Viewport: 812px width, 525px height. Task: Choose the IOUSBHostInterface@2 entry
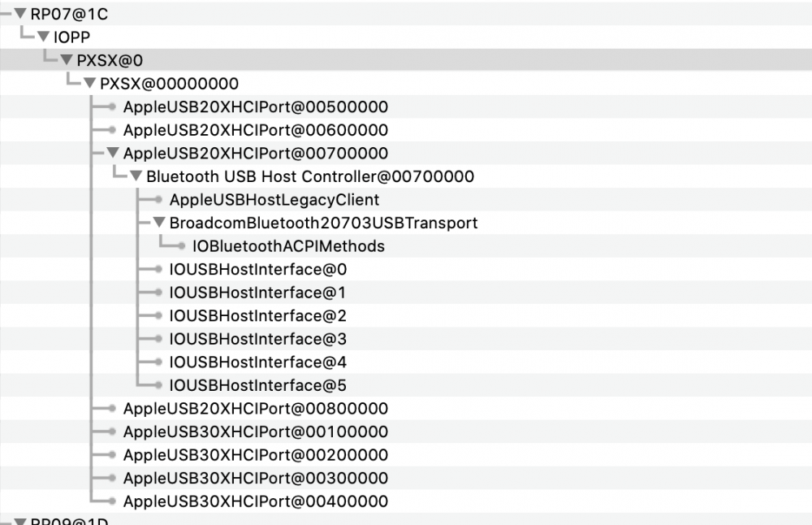(257, 315)
